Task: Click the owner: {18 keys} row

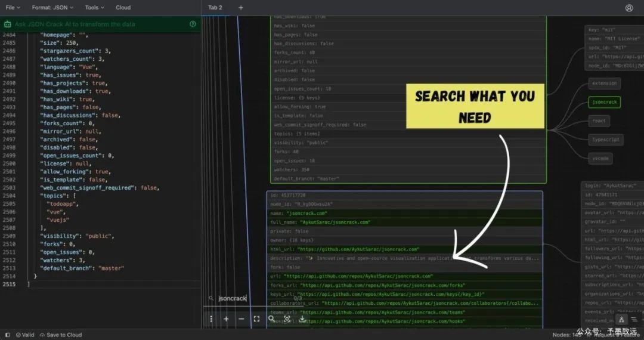Action: (x=404, y=240)
